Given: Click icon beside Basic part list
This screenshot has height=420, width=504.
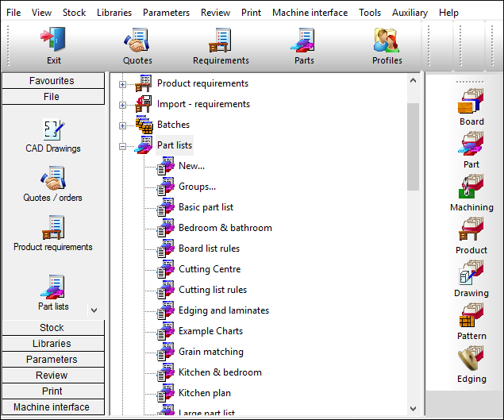Looking at the screenshot, I should click(166, 207).
